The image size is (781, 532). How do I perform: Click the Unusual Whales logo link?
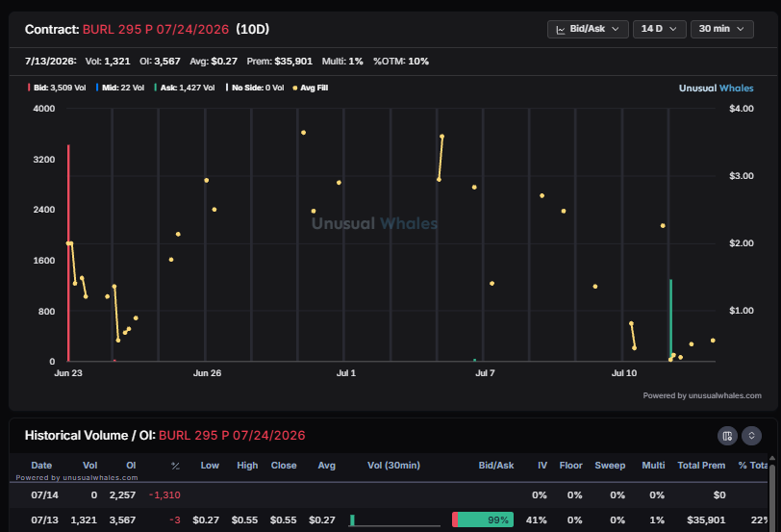[717, 89]
